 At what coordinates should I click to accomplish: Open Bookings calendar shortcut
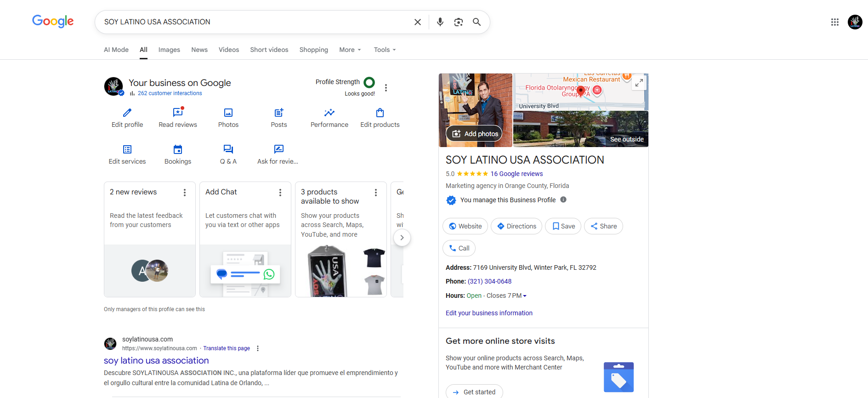pyautogui.click(x=178, y=154)
